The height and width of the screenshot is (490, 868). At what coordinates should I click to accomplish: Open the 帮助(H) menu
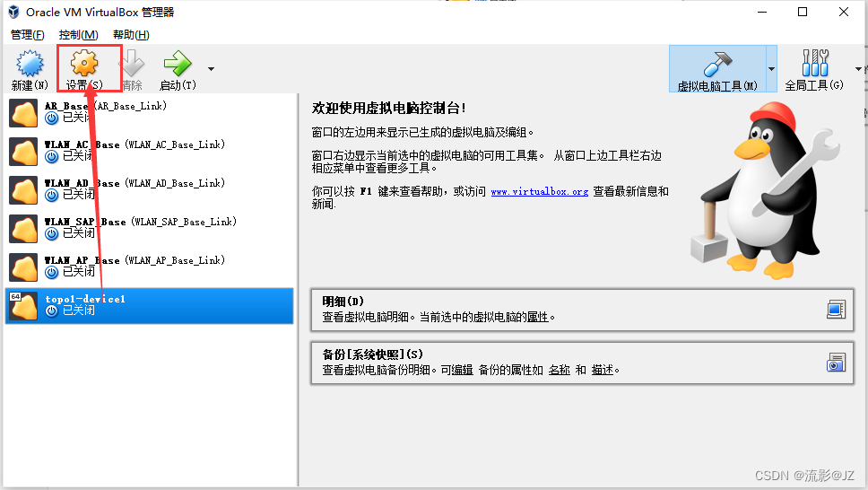(131, 35)
